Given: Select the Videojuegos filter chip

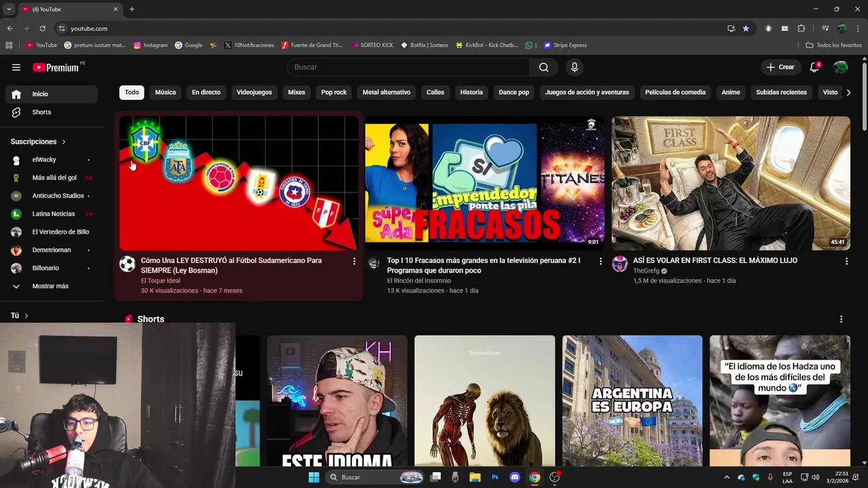Looking at the screenshot, I should 254,92.
